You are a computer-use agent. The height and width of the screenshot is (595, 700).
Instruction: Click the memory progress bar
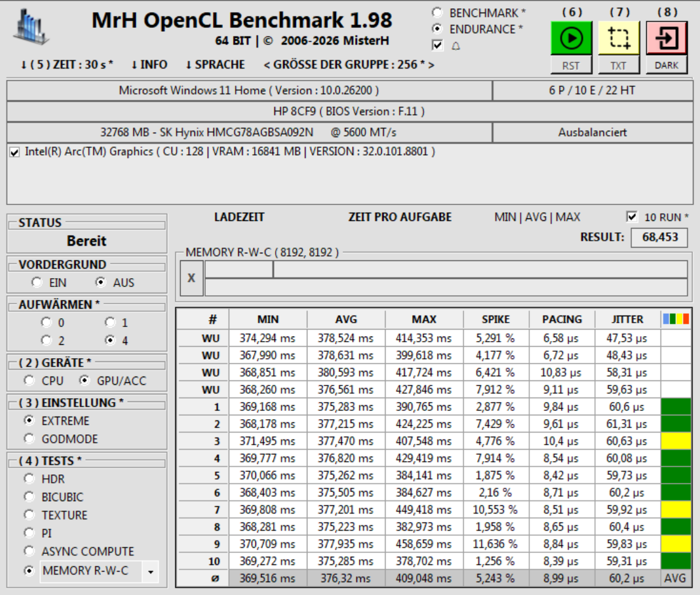[446, 278]
